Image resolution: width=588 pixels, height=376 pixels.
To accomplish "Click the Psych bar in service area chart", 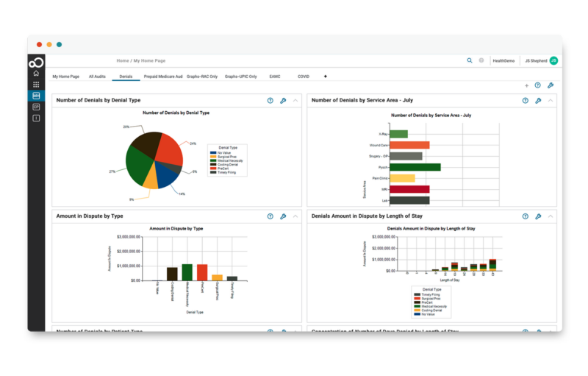I will point(415,167).
